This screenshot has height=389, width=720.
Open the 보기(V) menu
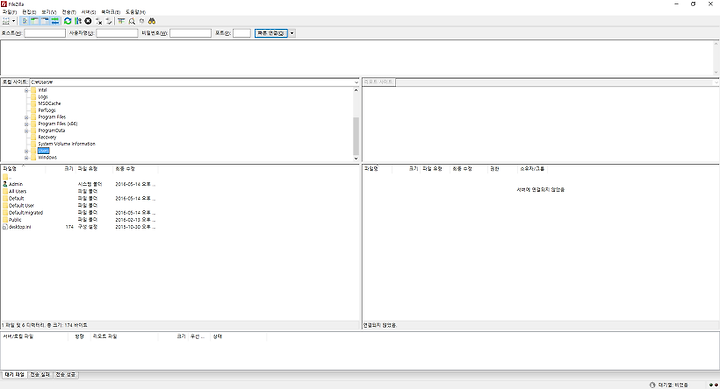tap(49, 12)
